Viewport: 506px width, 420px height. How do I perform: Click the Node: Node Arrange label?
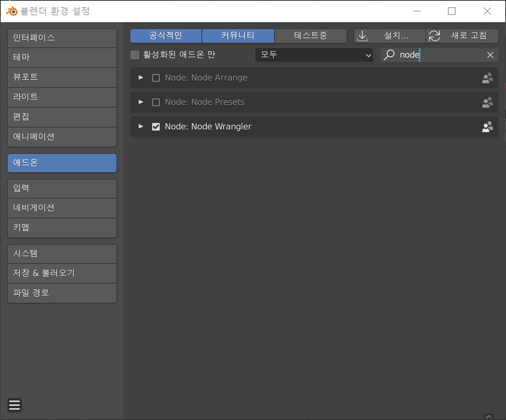(x=206, y=78)
